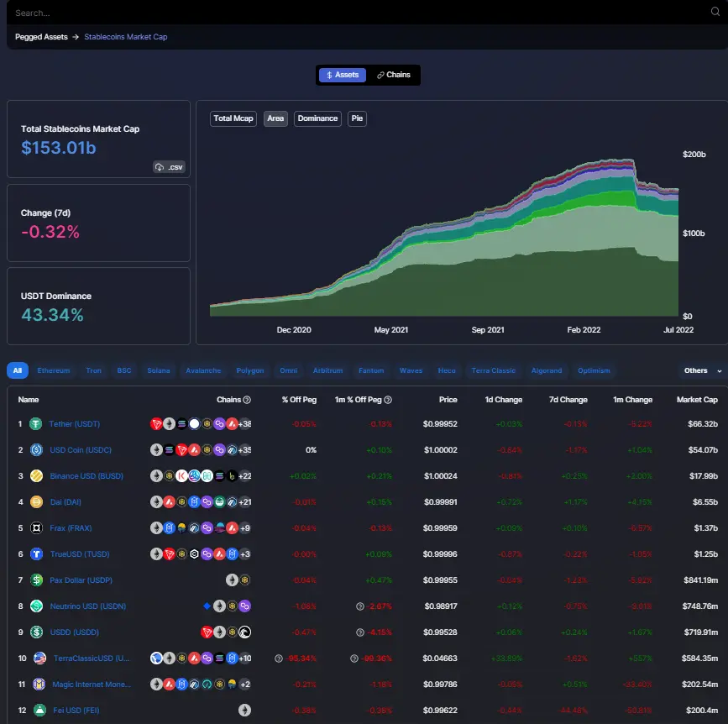Screen dimensions: 728x724
Task: Select the All chains filter tab
Action: [18, 370]
